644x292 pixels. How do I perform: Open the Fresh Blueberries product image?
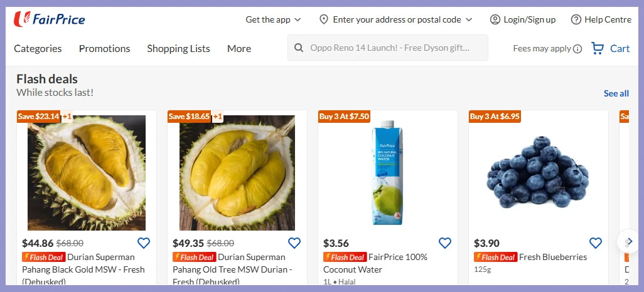[x=538, y=172]
